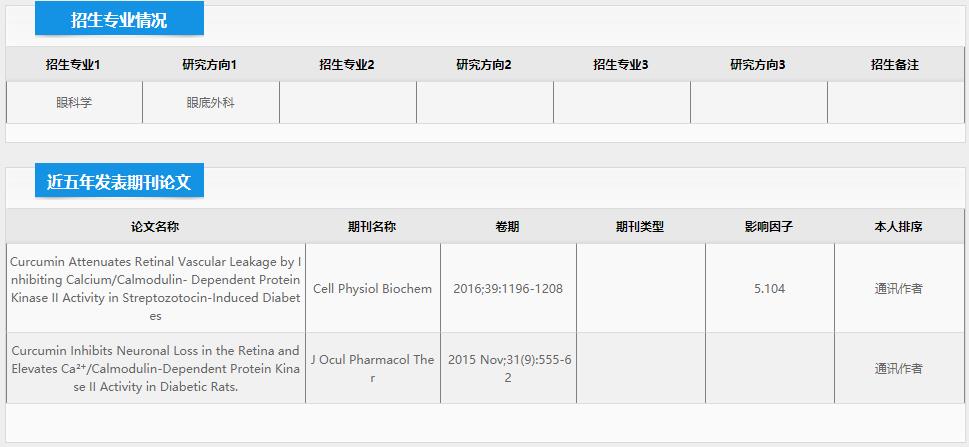969x447 pixels.
Task: Select the 招生专业1 column header
Action: pyautogui.click(x=73, y=64)
